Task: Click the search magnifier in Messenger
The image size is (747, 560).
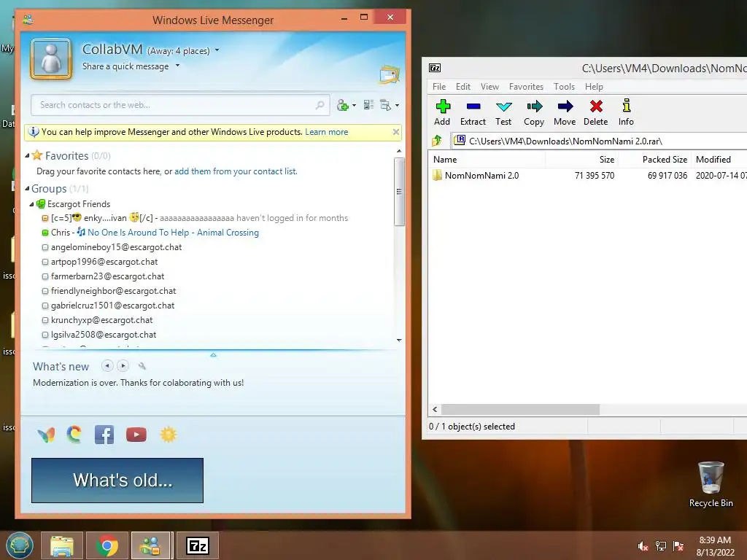Action: pos(320,105)
